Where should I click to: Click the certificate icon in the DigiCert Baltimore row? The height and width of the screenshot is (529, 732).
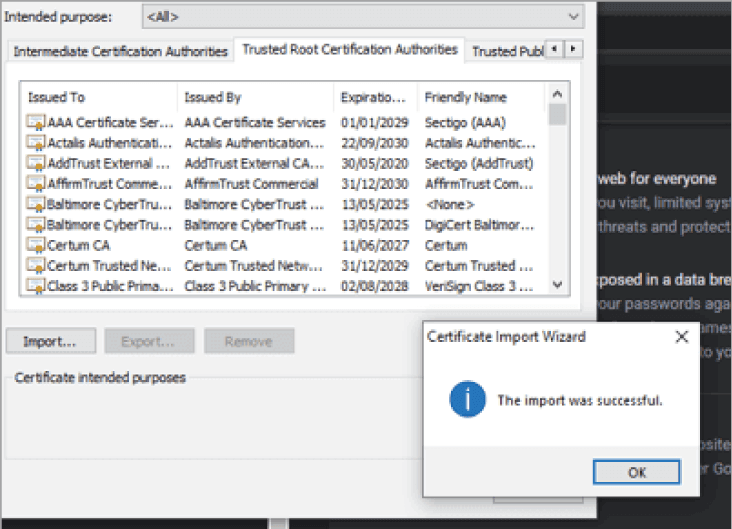35,225
